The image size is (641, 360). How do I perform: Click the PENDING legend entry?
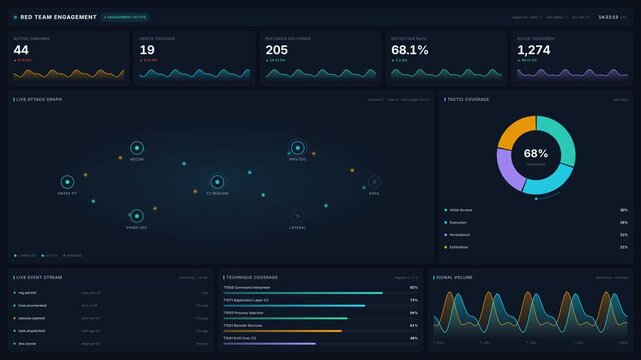click(72, 256)
